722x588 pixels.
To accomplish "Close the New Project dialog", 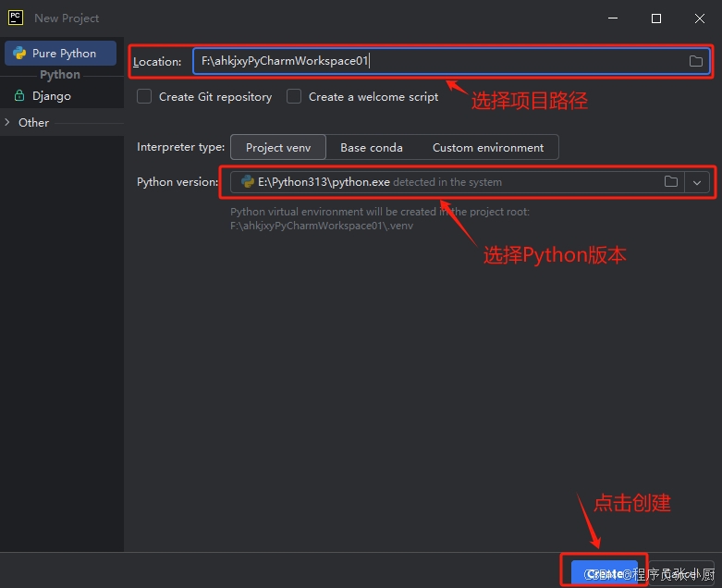I will coord(700,18).
